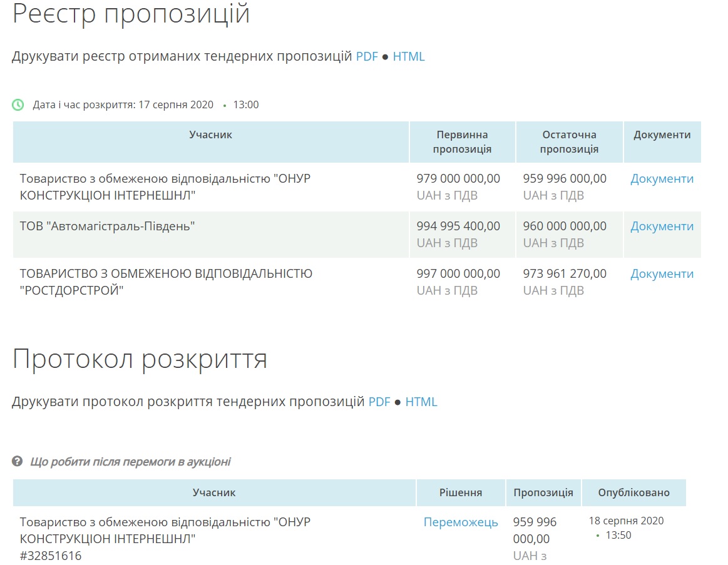Click the question mark help icon
Screen dimensions: 728x565
click(x=18, y=462)
